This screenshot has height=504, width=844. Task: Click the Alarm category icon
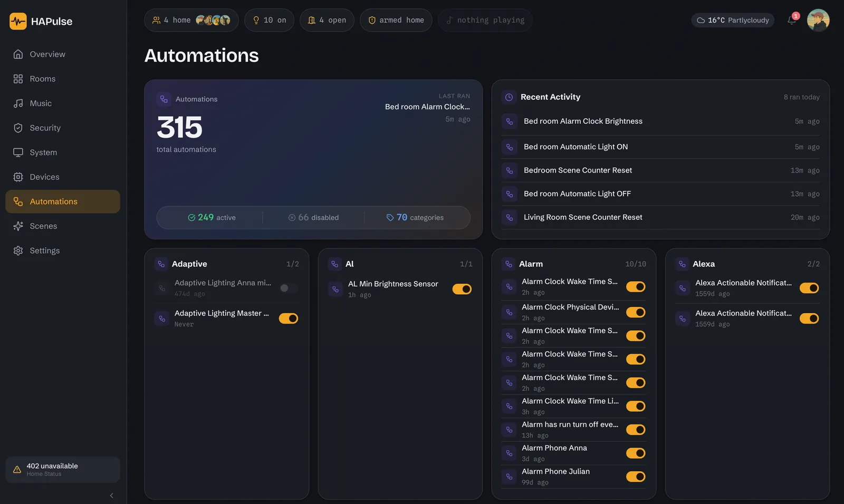pyautogui.click(x=509, y=264)
